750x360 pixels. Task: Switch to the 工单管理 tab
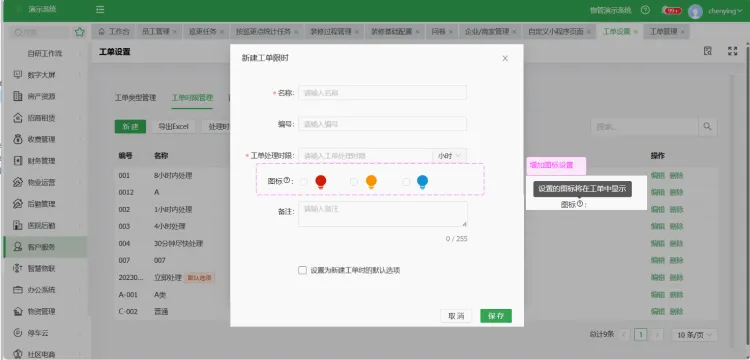(667, 32)
